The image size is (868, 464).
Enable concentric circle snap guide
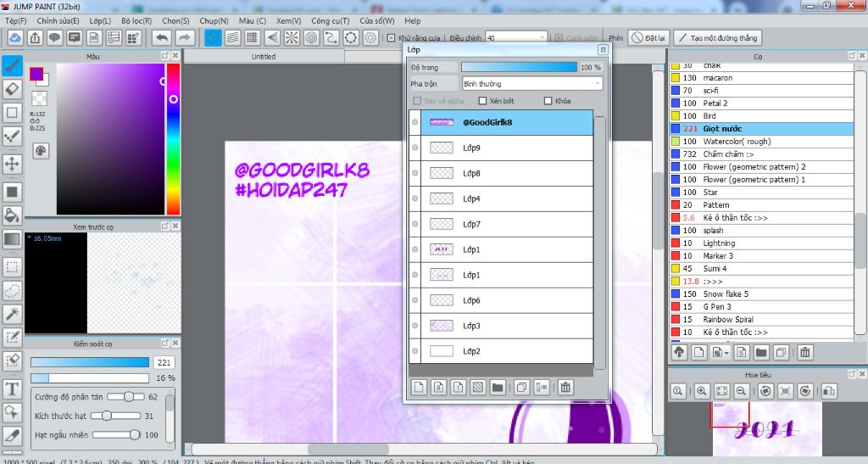pyautogui.click(x=312, y=37)
